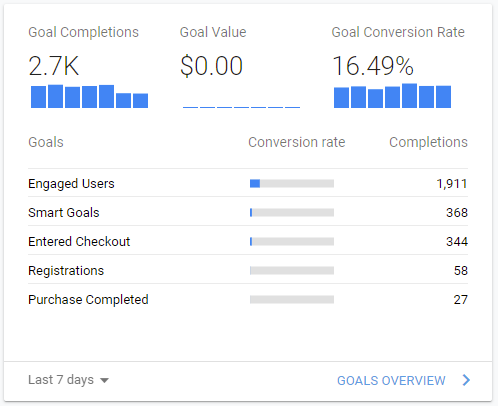Click the Completions column header
The width and height of the screenshot is (498, 406).
pyautogui.click(x=428, y=142)
